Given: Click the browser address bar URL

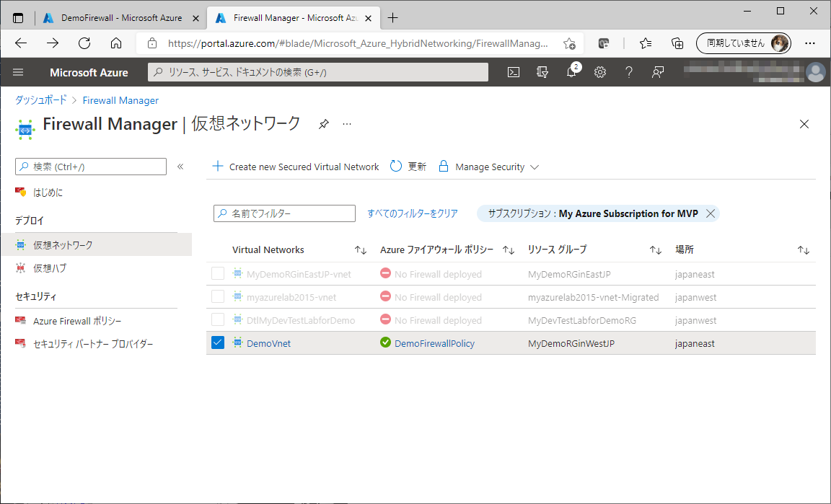Looking at the screenshot, I should (358, 43).
